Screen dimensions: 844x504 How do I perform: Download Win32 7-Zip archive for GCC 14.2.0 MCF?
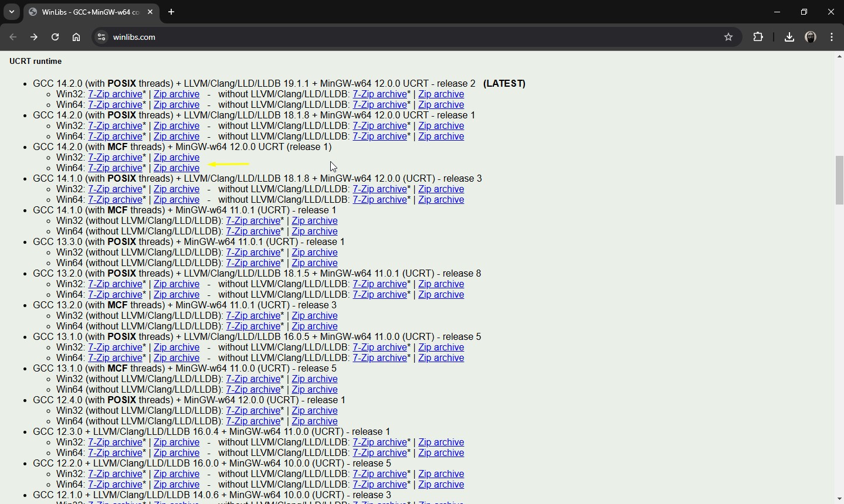pos(115,158)
